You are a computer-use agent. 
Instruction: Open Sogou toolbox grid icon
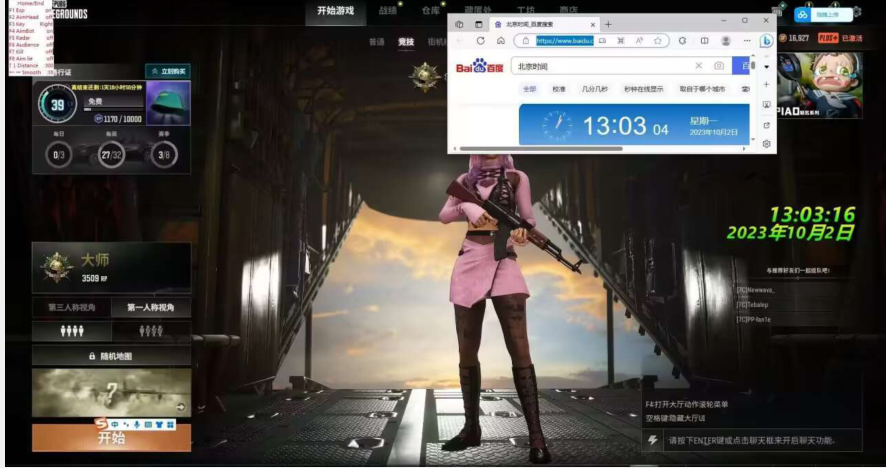(170, 424)
